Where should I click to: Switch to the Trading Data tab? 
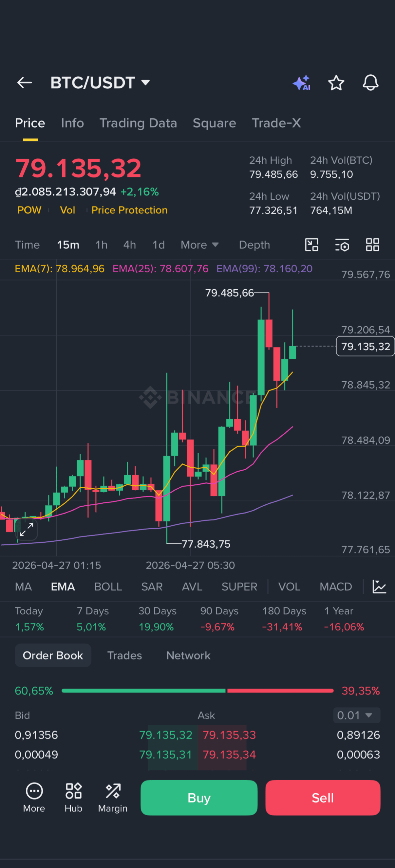click(138, 123)
